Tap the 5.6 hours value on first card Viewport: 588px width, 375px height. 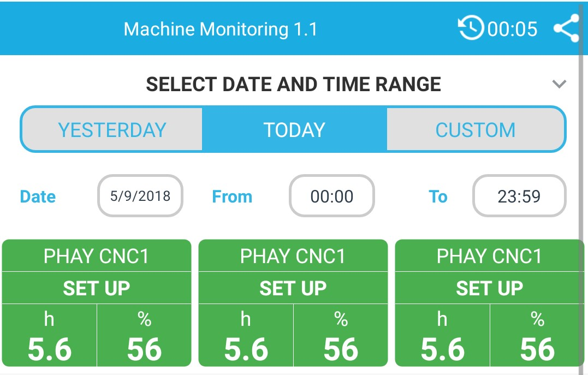click(x=50, y=349)
